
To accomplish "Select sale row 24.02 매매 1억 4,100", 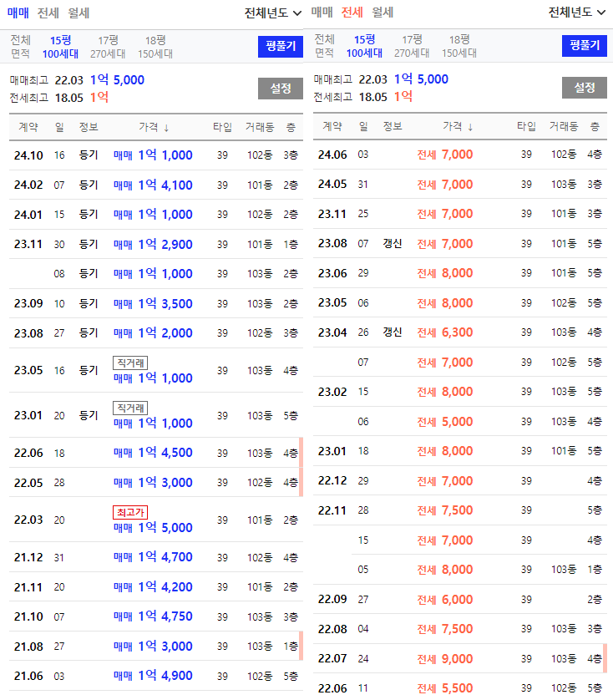I will (x=156, y=185).
